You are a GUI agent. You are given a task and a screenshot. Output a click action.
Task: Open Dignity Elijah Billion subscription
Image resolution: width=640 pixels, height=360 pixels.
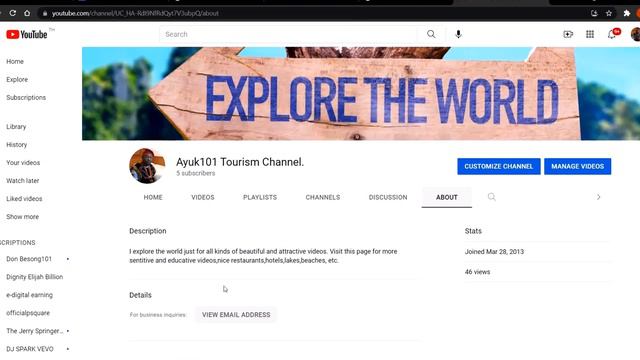pyautogui.click(x=35, y=277)
